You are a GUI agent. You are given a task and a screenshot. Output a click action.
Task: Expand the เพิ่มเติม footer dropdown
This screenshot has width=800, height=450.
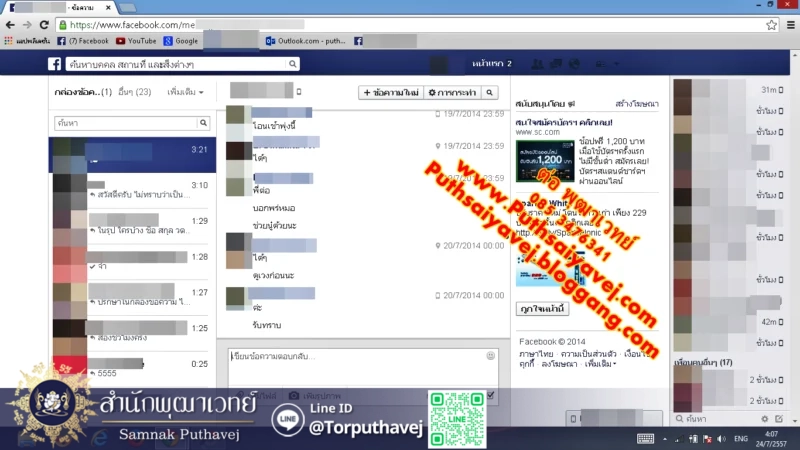click(x=601, y=364)
